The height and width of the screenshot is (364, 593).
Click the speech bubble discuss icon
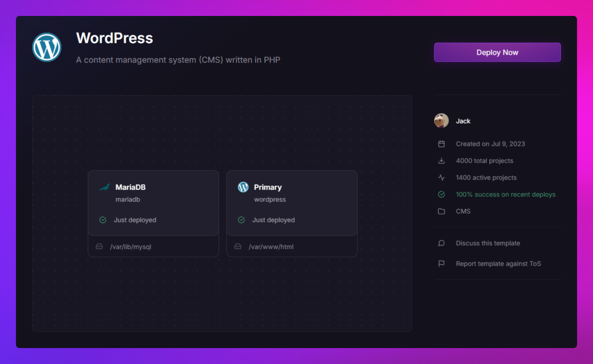pyautogui.click(x=441, y=243)
